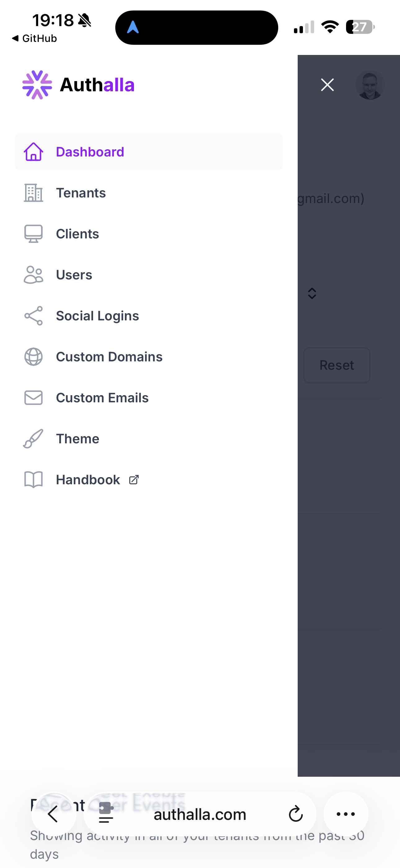Click the Theme paintbrush icon

[x=33, y=439]
